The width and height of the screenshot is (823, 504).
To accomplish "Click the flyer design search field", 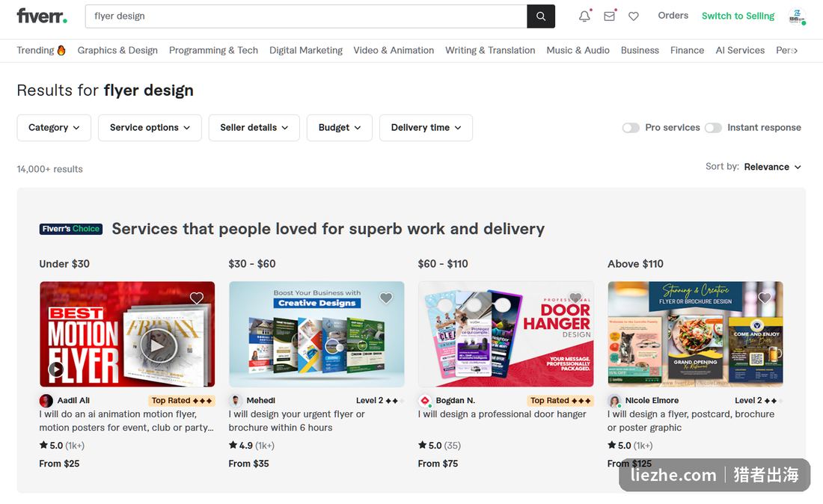I will (x=306, y=16).
